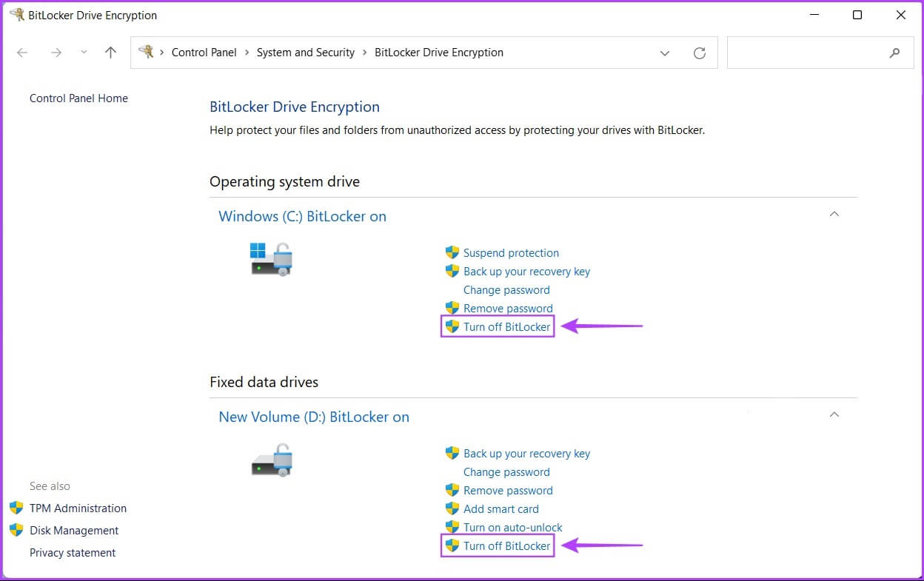Change password for Windows C: drive
Viewport: 924px width, 581px height.
coord(506,290)
